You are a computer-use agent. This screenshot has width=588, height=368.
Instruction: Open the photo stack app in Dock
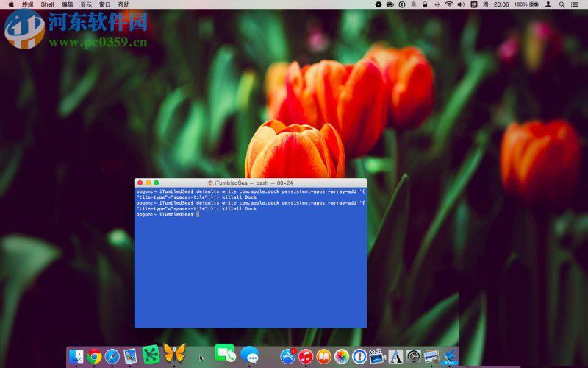click(431, 356)
